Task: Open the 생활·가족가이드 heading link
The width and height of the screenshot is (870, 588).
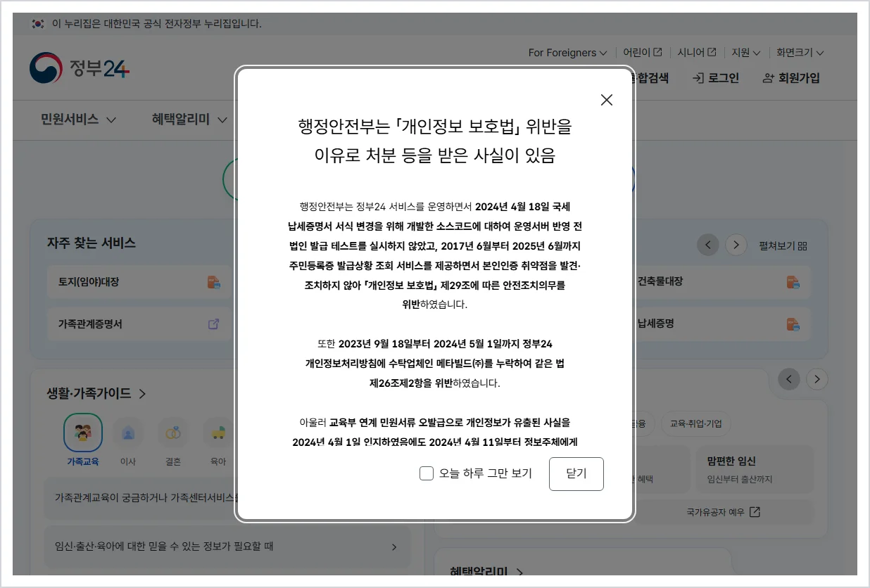Action: tap(96, 393)
